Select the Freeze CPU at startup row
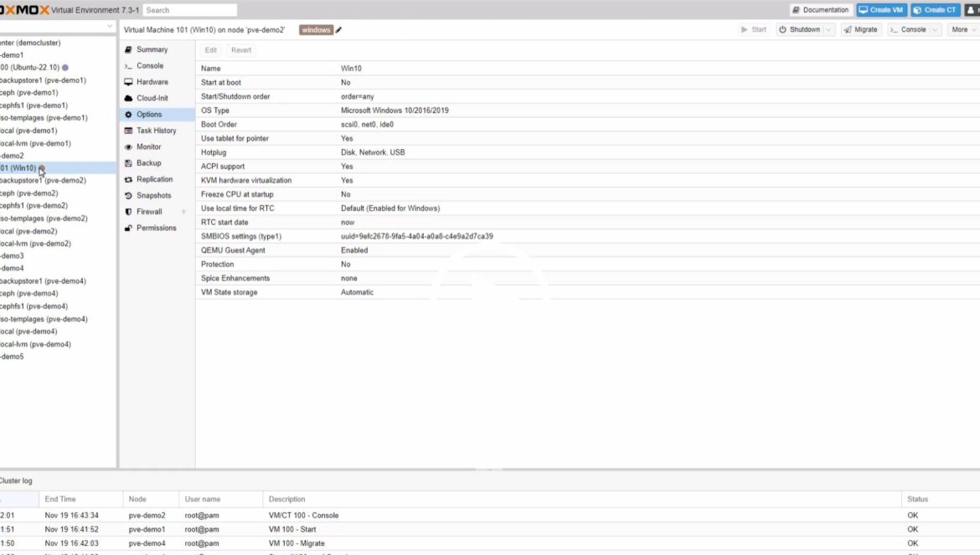Screen dimensions: 980x555 [x=587, y=194]
